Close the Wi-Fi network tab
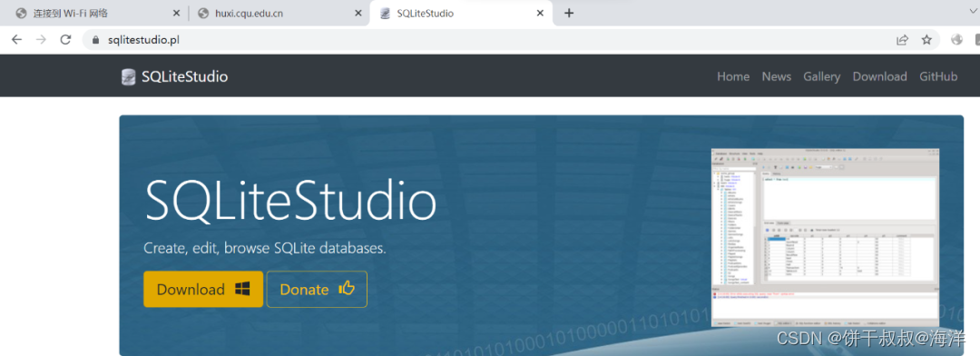 176,13
